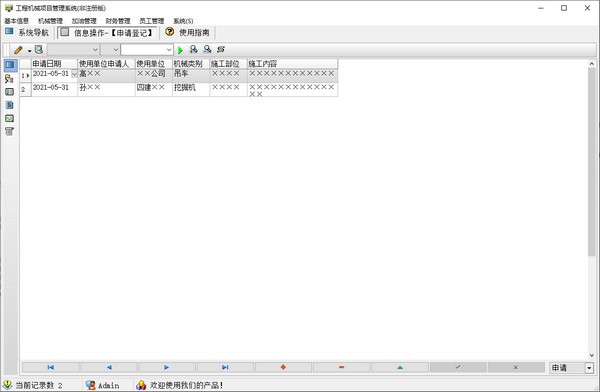600x392 pixels.
Task: Click the first magnifier search icon
Action: (x=194, y=49)
